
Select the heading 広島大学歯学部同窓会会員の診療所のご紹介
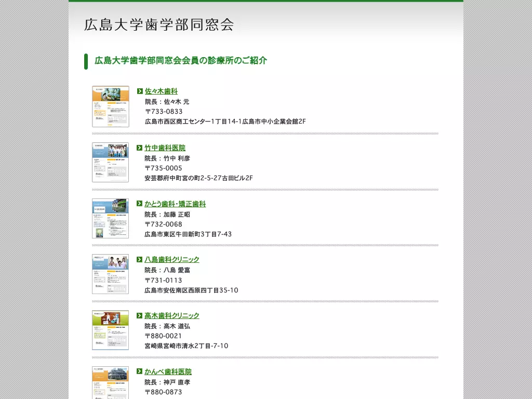(x=181, y=61)
